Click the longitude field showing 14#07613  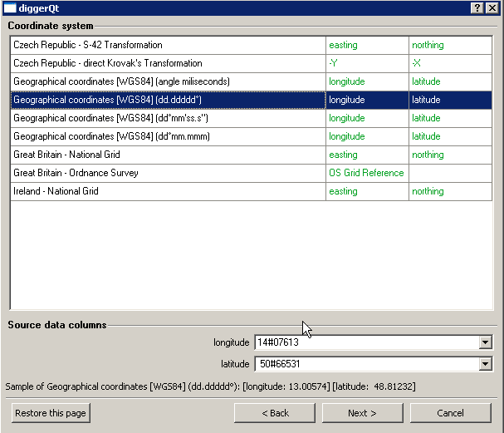(x=365, y=342)
